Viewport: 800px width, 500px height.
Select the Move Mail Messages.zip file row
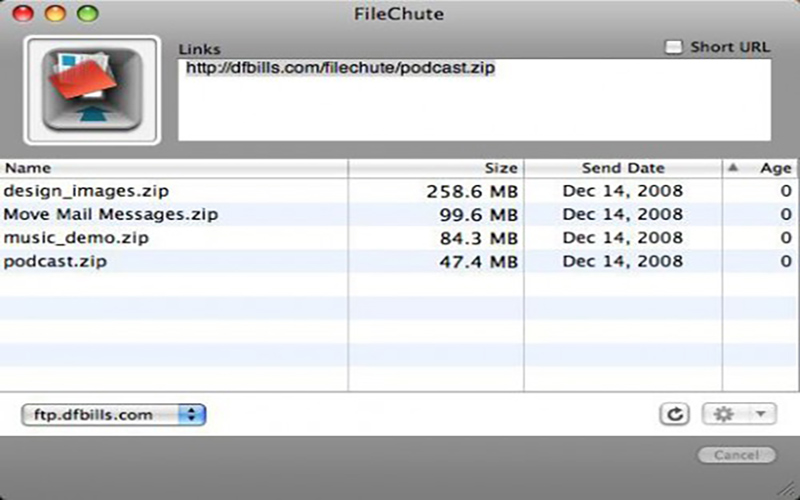(x=398, y=214)
